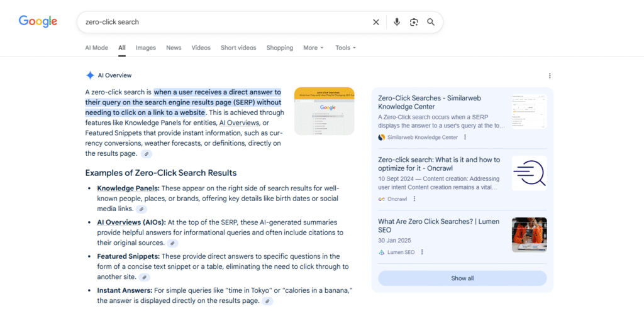Open Zero-Click Searches thumbnail in overview
The image size is (644, 311).
click(x=325, y=111)
